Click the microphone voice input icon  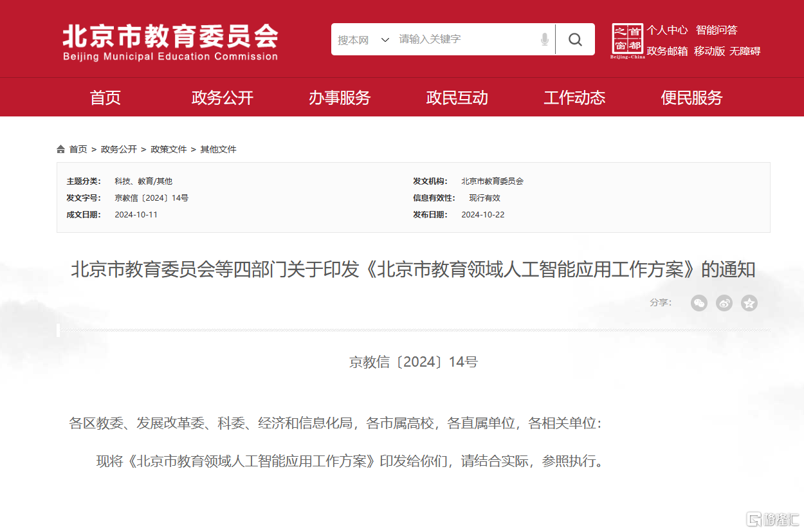[545, 40]
